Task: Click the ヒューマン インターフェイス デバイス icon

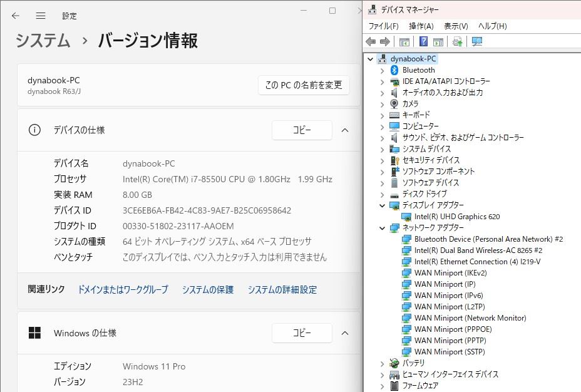Action: pos(394,374)
